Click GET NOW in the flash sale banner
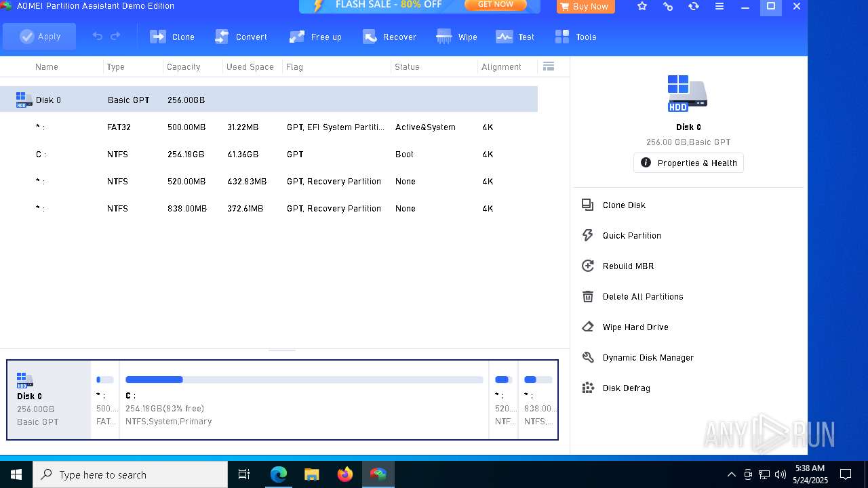The height and width of the screenshot is (488, 868). coord(496,5)
